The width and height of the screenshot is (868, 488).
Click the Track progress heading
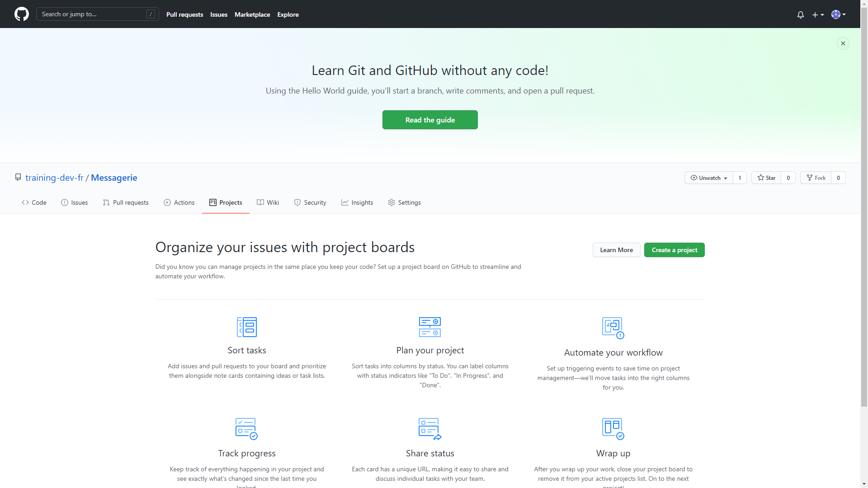click(247, 453)
